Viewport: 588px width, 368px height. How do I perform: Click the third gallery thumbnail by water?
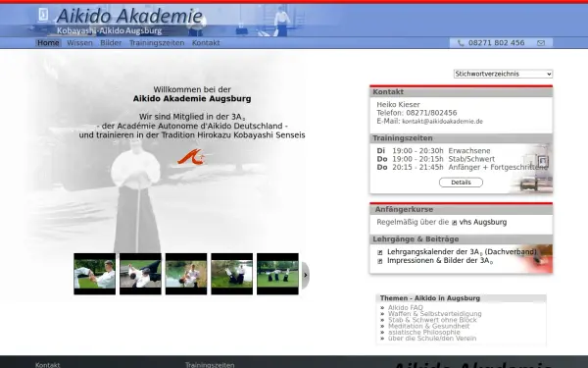coord(186,274)
